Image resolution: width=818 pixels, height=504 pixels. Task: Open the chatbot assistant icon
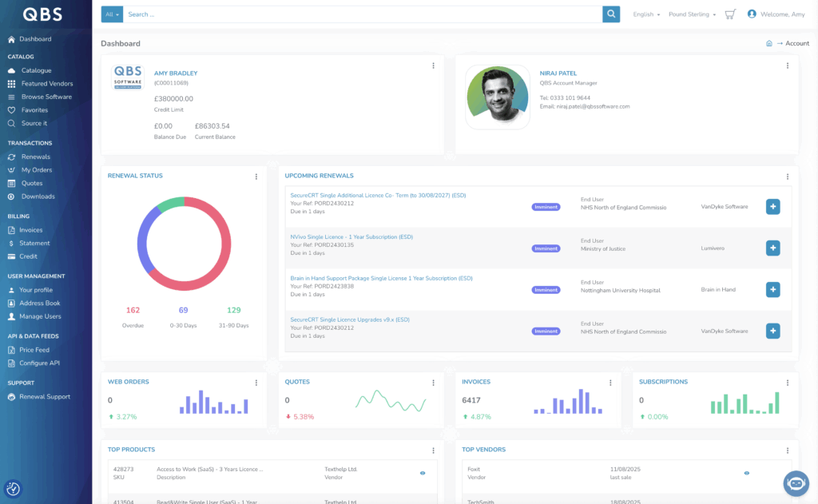[x=796, y=482]
